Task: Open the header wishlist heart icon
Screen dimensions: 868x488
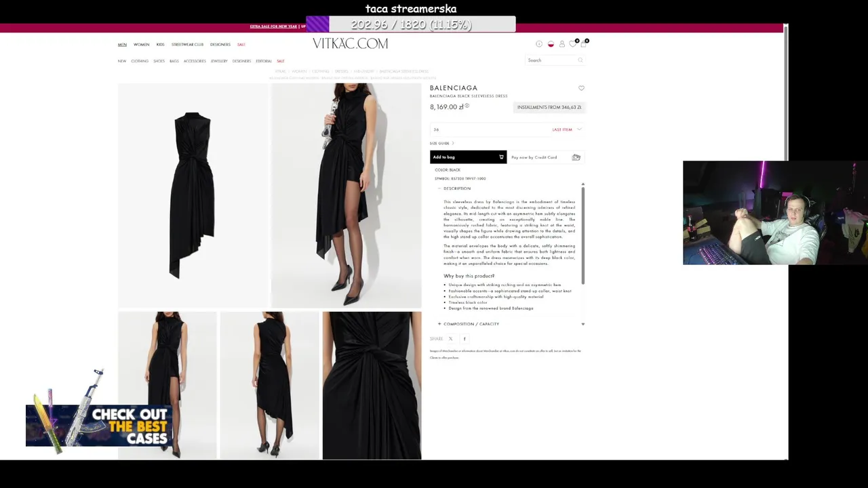Action: click(x=572, y=44)
